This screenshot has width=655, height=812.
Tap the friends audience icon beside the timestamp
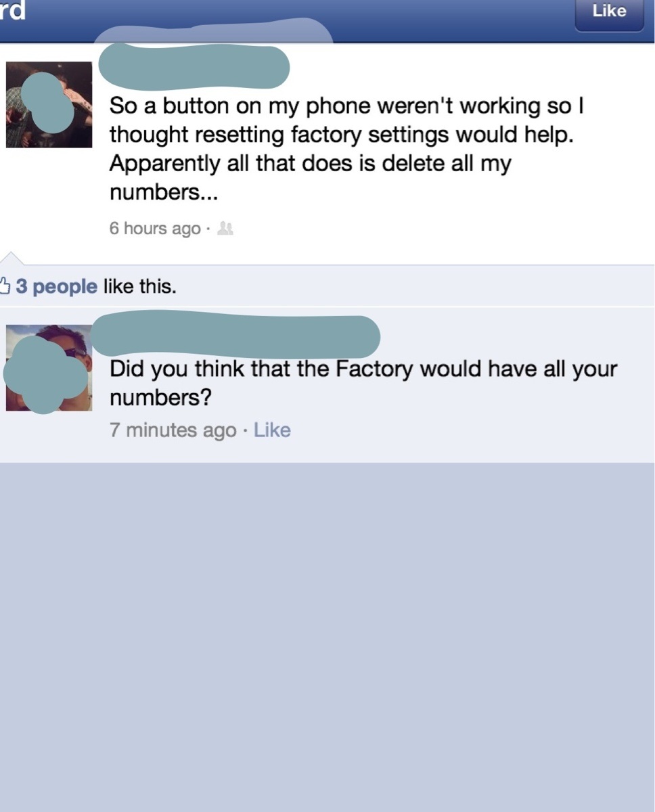coord(225,229)
